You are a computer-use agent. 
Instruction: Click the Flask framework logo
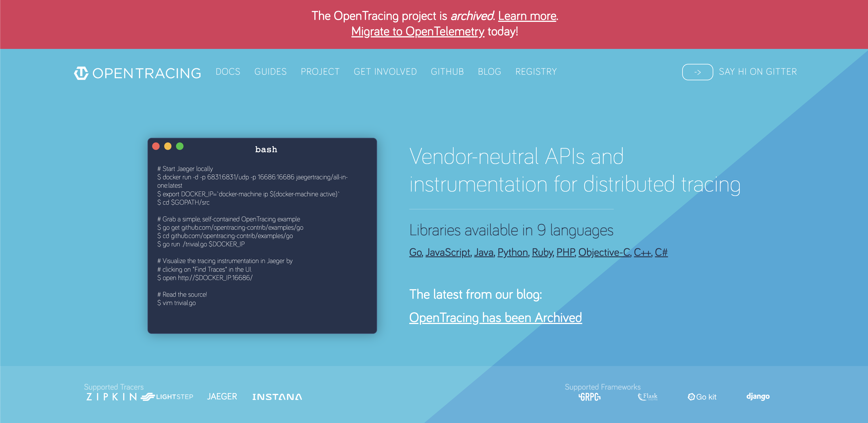tap(648, 396)
